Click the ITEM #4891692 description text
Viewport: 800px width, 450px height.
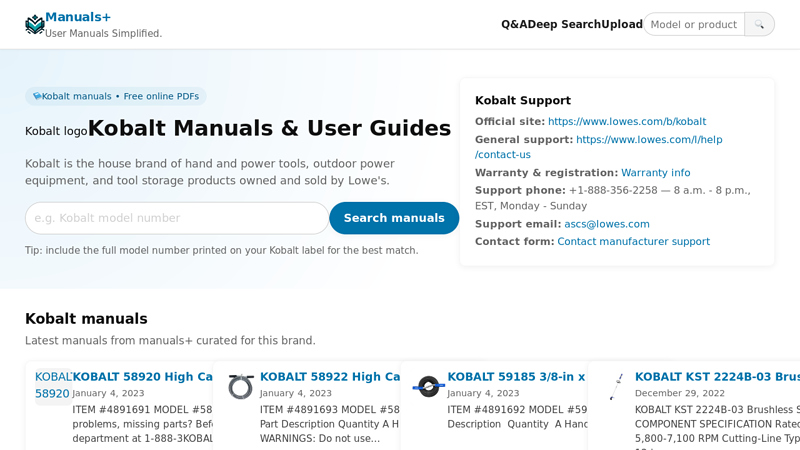517,417
